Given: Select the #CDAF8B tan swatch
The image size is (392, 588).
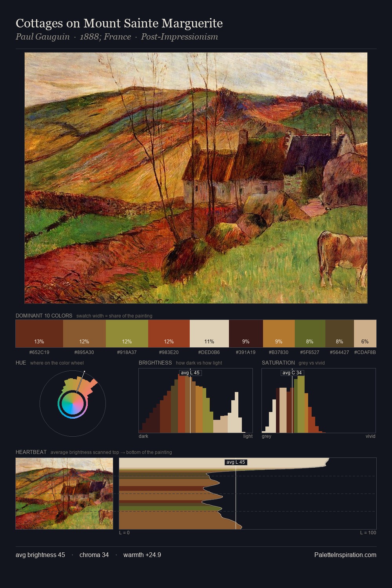Looking at the screenshot, I should (365, 334).
